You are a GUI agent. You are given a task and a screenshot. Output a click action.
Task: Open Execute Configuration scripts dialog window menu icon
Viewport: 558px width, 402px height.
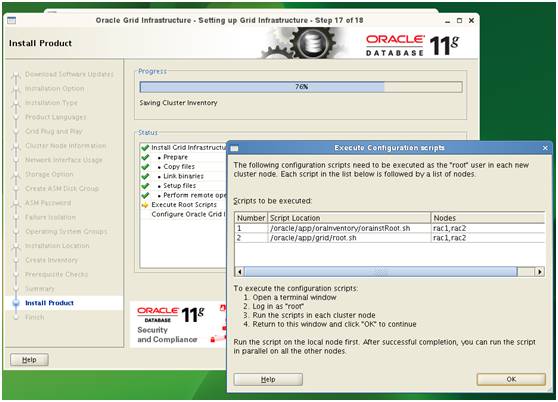(234, 148)
